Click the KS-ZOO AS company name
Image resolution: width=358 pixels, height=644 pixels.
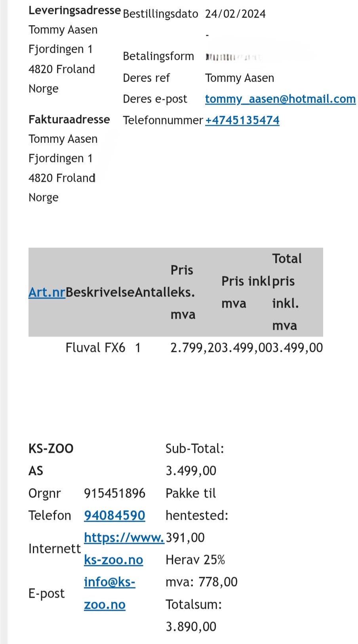pos(51,460)
